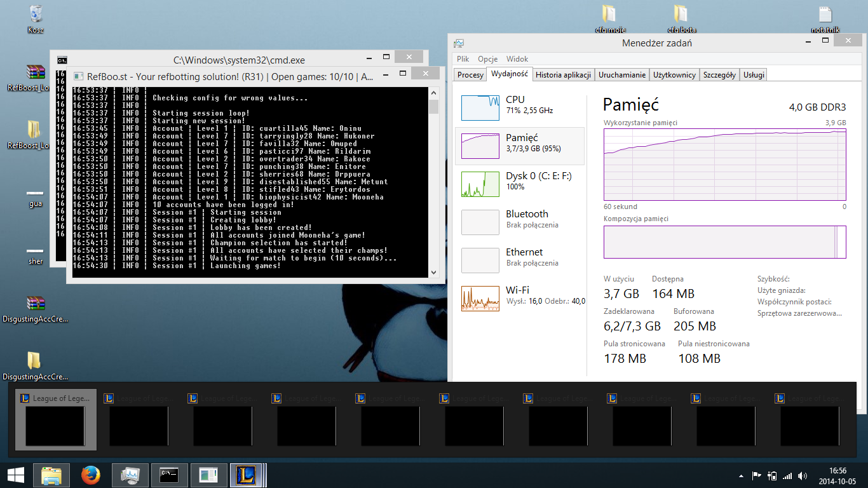Select the notatnik text file icon
Image resolution: width=868 pixels, height=488 pixels.
pos(825,15)
